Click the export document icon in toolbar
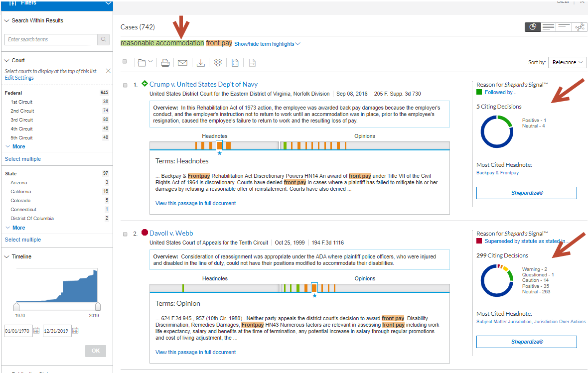This screenshot has width=588, height=373. click(252, 63)
